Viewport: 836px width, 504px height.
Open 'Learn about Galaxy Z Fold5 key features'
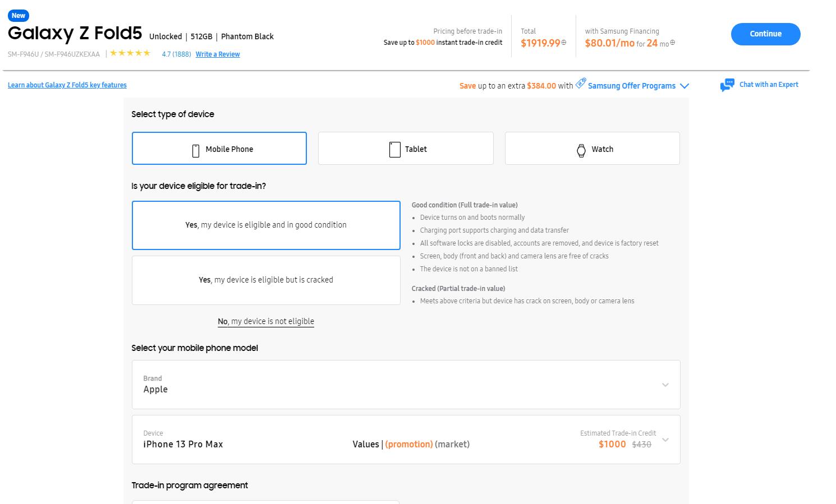[67, 85]
